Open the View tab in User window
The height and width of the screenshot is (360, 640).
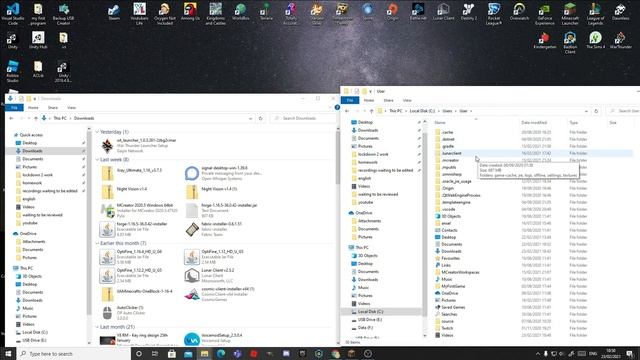[x=407, y=100]
